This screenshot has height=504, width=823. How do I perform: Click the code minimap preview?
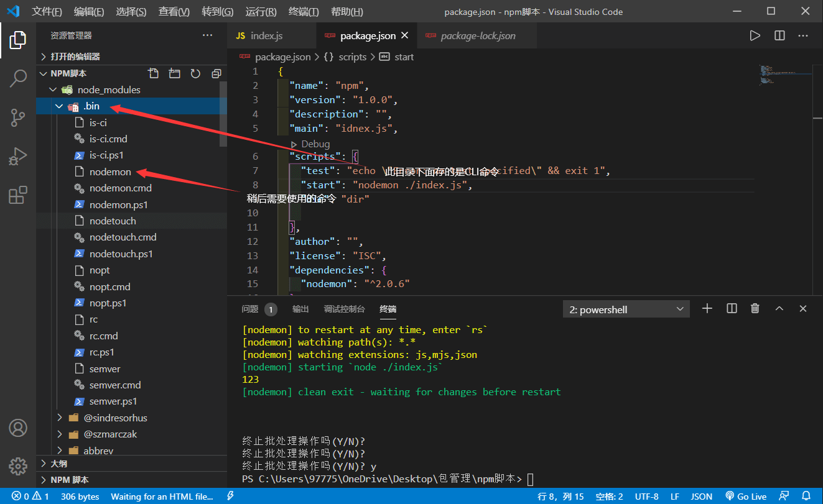785,75
